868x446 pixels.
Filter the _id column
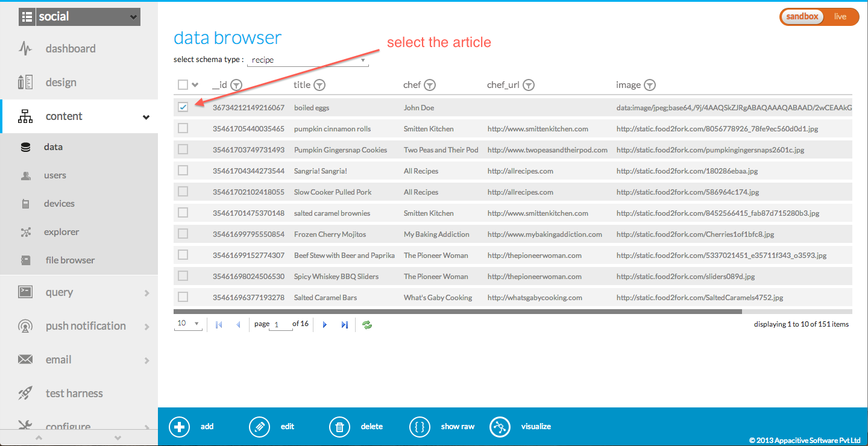click(236, 85)
